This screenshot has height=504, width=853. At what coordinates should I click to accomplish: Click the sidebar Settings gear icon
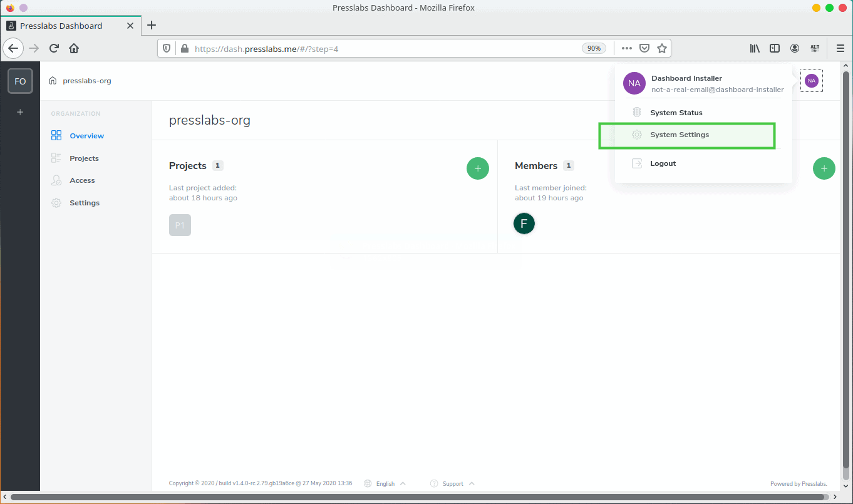coord(56,203)
